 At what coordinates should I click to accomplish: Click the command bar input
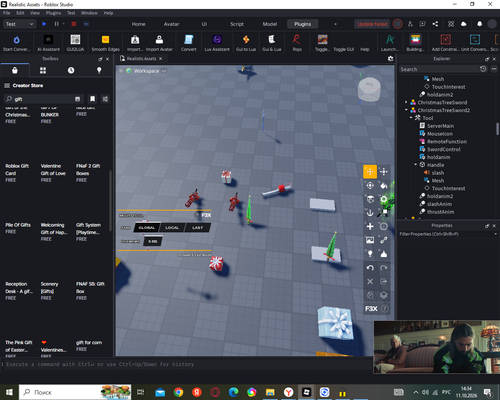point(187,364)
